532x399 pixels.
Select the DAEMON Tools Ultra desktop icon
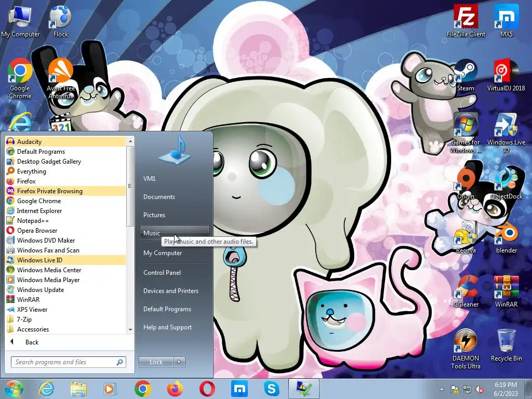(465, 350)
